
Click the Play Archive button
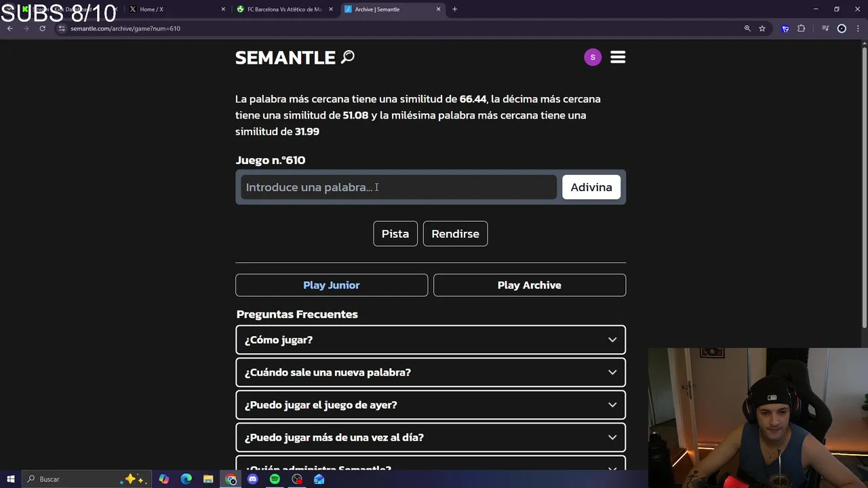(x=530, y=285)
